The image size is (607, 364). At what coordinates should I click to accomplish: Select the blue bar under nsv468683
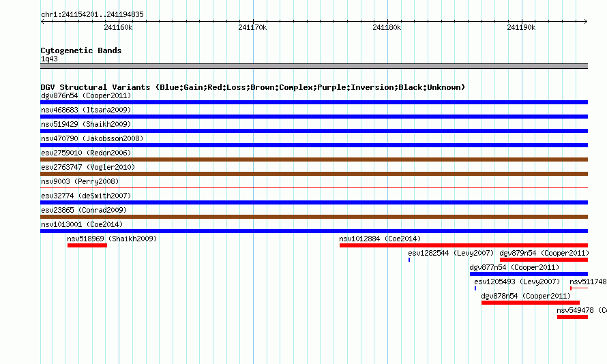point(314,117)
